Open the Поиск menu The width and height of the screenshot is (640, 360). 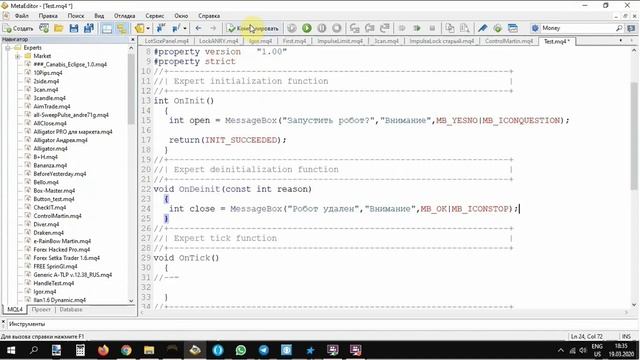(76, 16)
